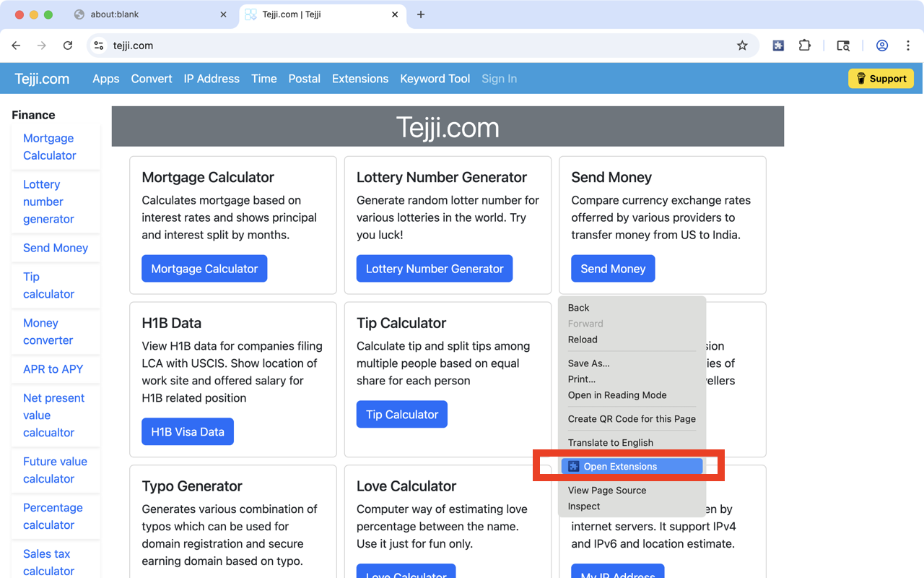This screenshot has height=578, width=924.
Task: Click the Sign In link
Action: (500, 79)
